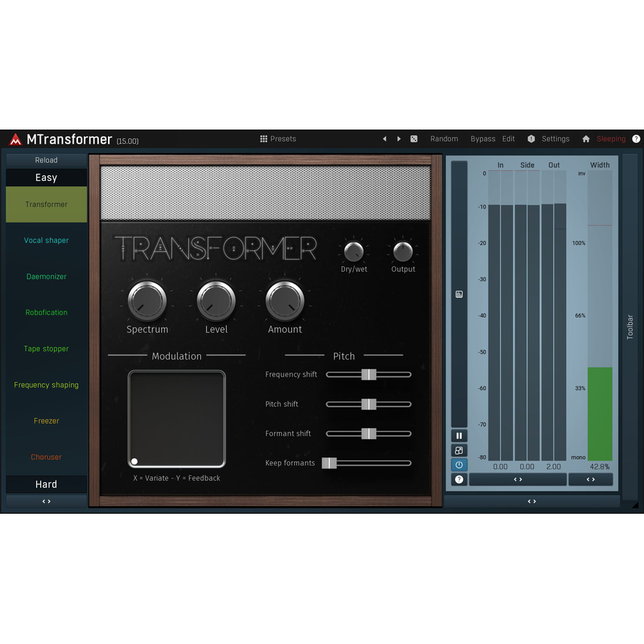
Task: Click the Frequency shift slider handle
Action: pos(369,374)
